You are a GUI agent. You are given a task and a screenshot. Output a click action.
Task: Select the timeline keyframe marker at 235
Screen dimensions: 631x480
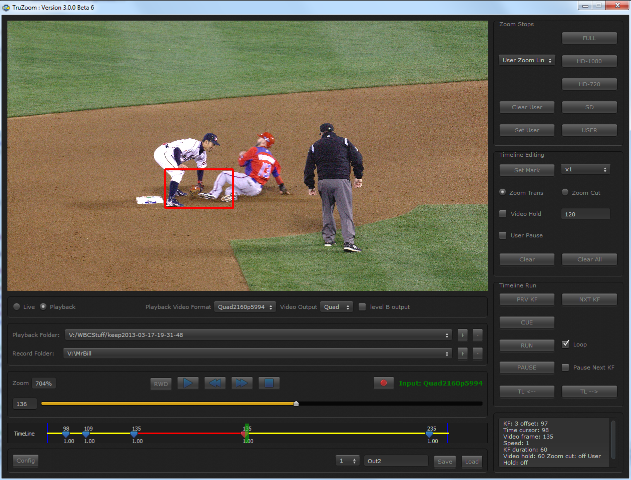pos(431,434)
